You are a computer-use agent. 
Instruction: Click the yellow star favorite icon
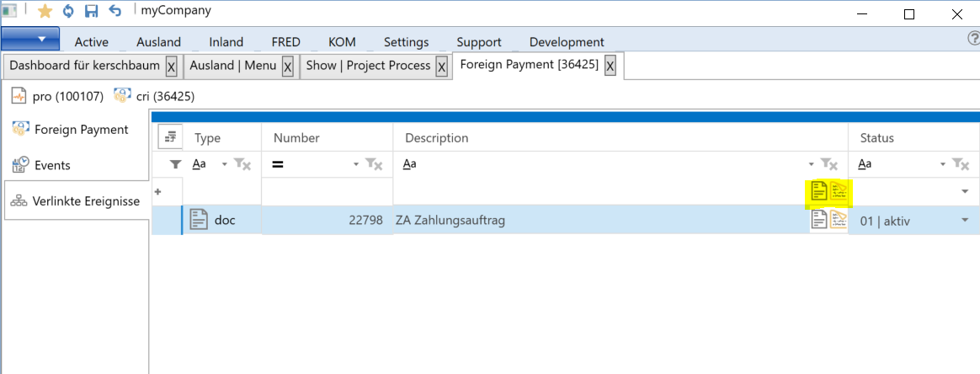tap(45, 12)
